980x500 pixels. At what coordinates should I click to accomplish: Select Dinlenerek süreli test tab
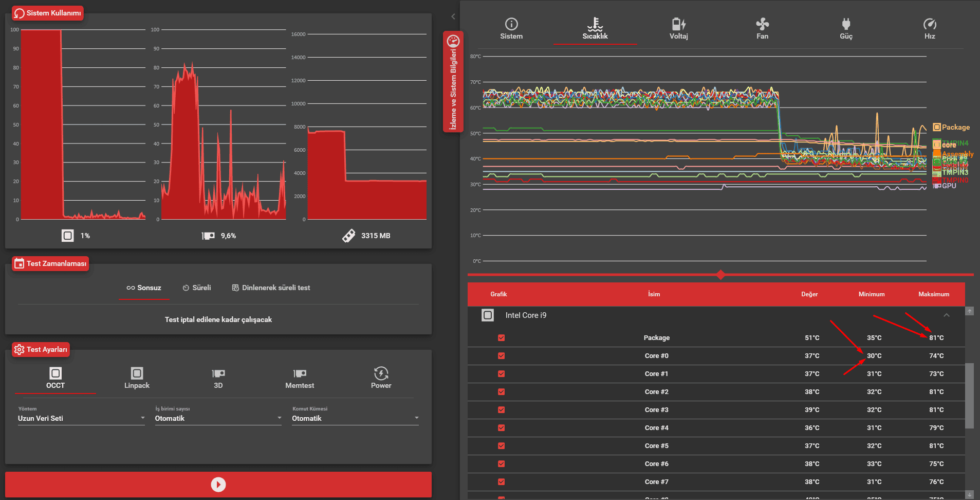point(271,288)
